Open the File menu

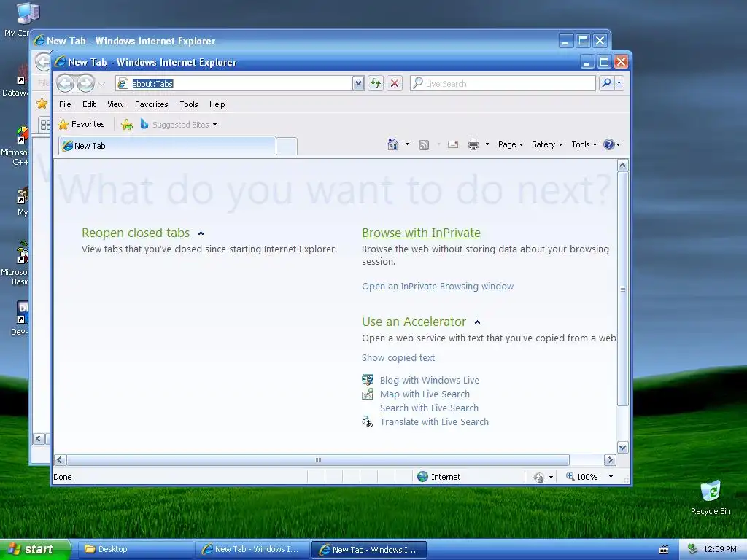(x=65, y=104)
